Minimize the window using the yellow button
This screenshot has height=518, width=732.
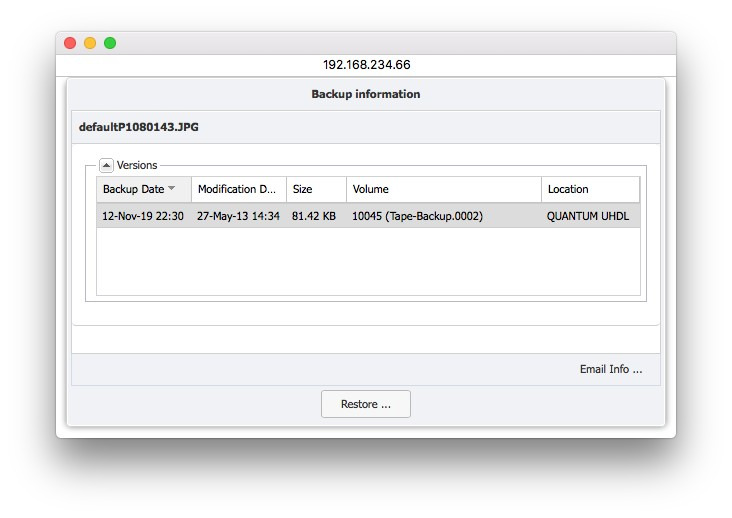(x=90, y=43)
